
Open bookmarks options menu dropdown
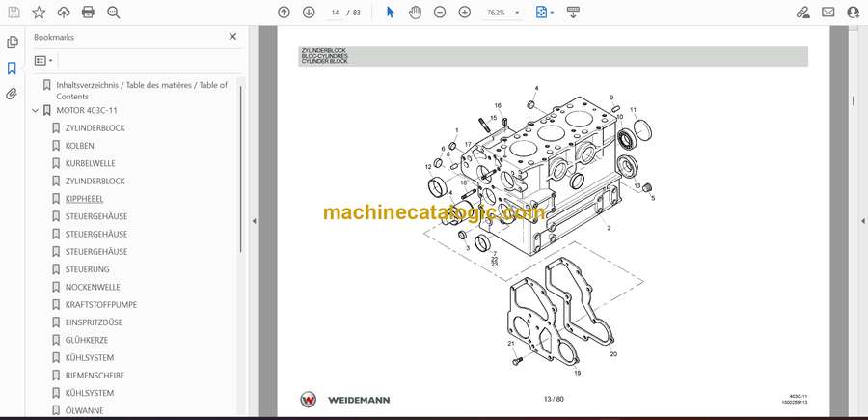click(43, 60)
